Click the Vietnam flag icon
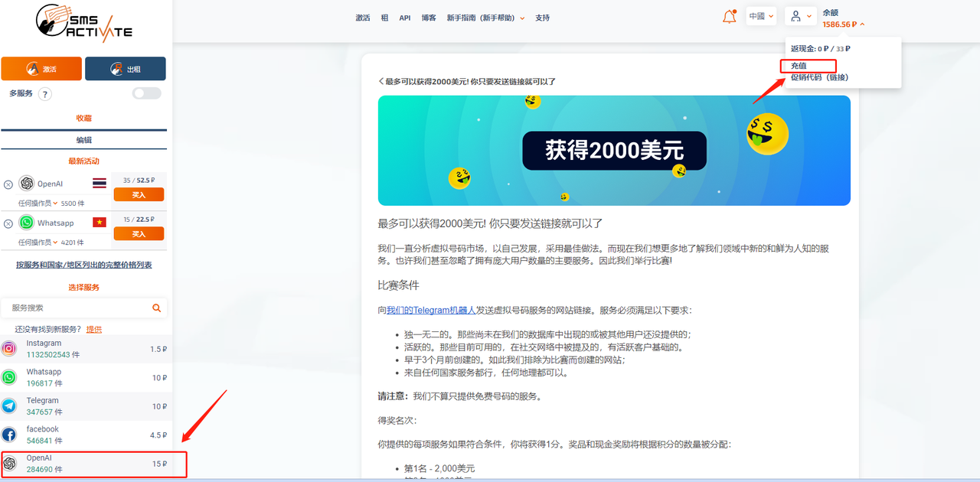 pyautogui.click(x=100, y=223)
